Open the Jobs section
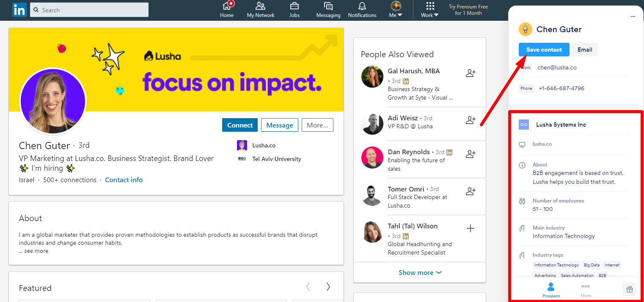The height and width of the screenshot is (302, 644). click(294, 9)
